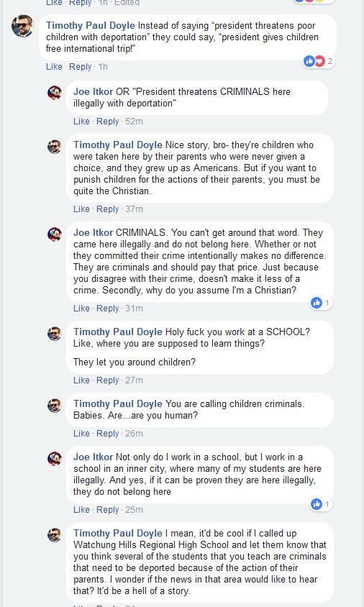
Task: Reply to the 'free international trip' comment
Action: point(80,67)
